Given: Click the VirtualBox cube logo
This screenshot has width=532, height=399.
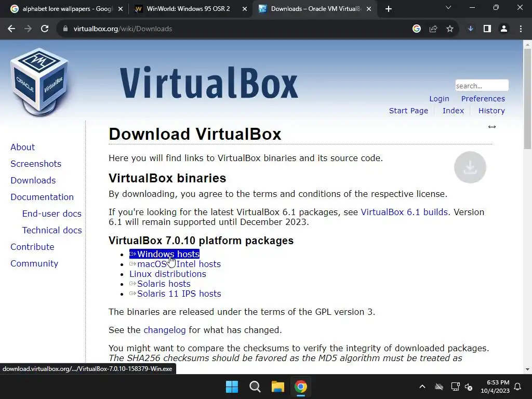Looking at the screenshot, I should tap(39, 82).
